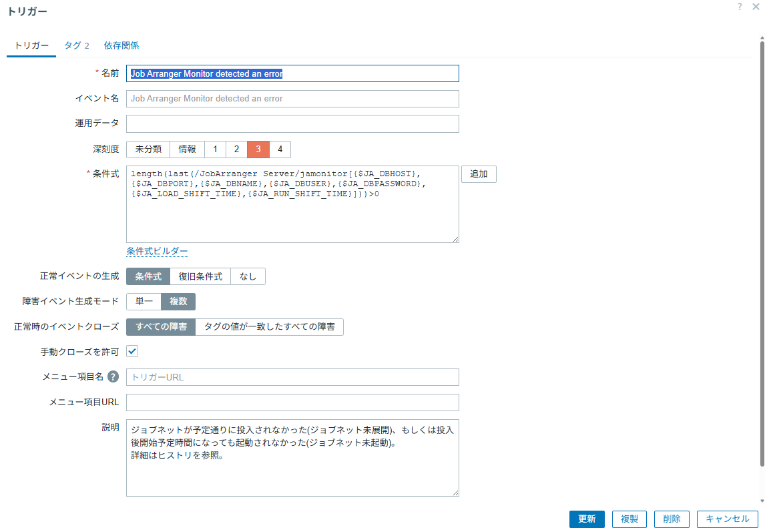Viewport: 765px width, 532px height.
Task: Open the タグ 2 tab
Action: pos(77,45)
